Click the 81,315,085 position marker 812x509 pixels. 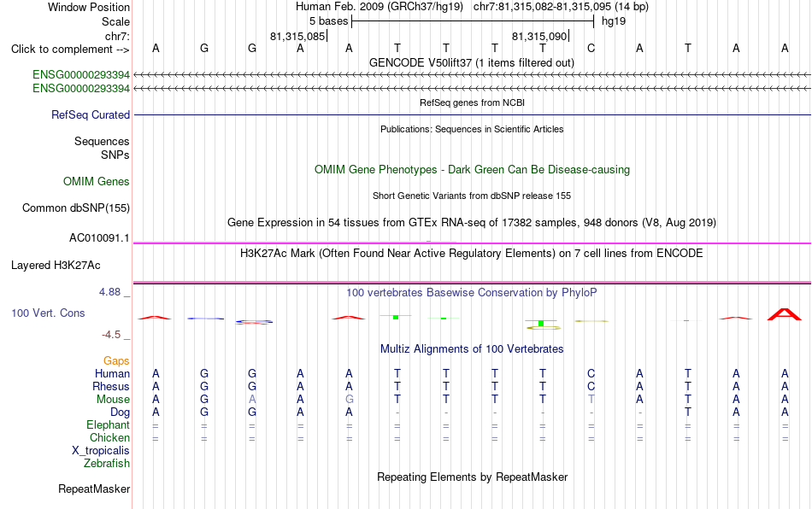pos(297,36)
